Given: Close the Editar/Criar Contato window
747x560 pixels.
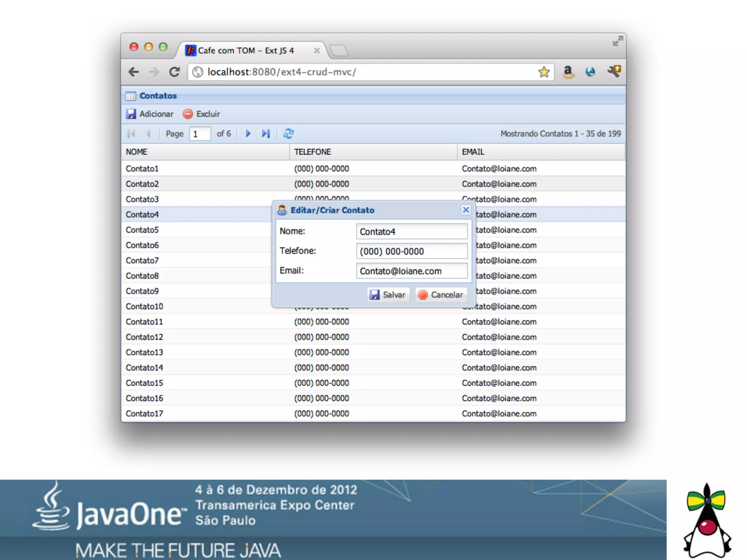Looking at the screenshot, I should 466,210.
